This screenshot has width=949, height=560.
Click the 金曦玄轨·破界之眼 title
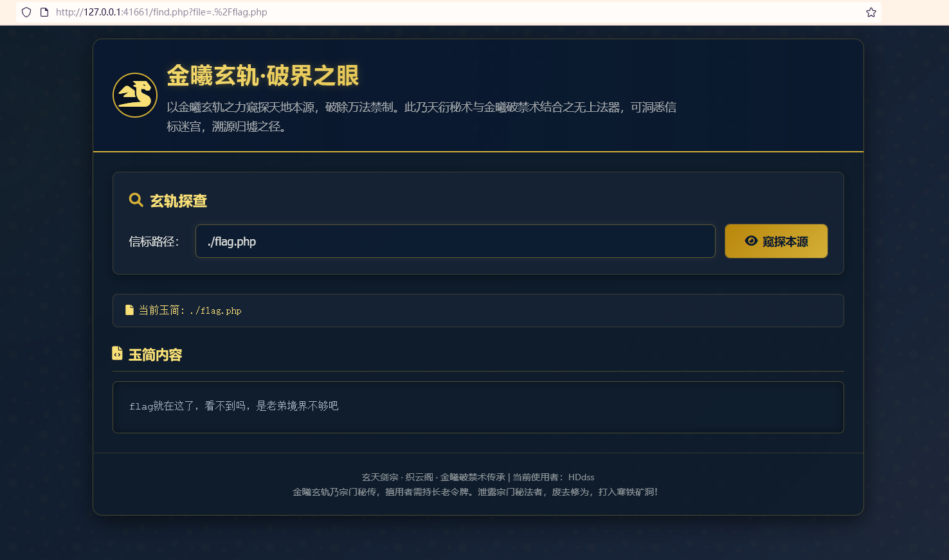click(263, 76)
